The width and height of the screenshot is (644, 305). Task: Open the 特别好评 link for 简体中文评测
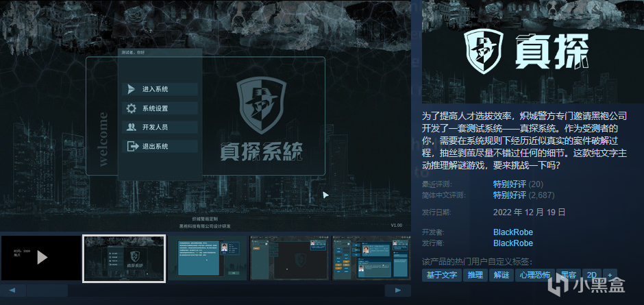[x=509, y=195]
